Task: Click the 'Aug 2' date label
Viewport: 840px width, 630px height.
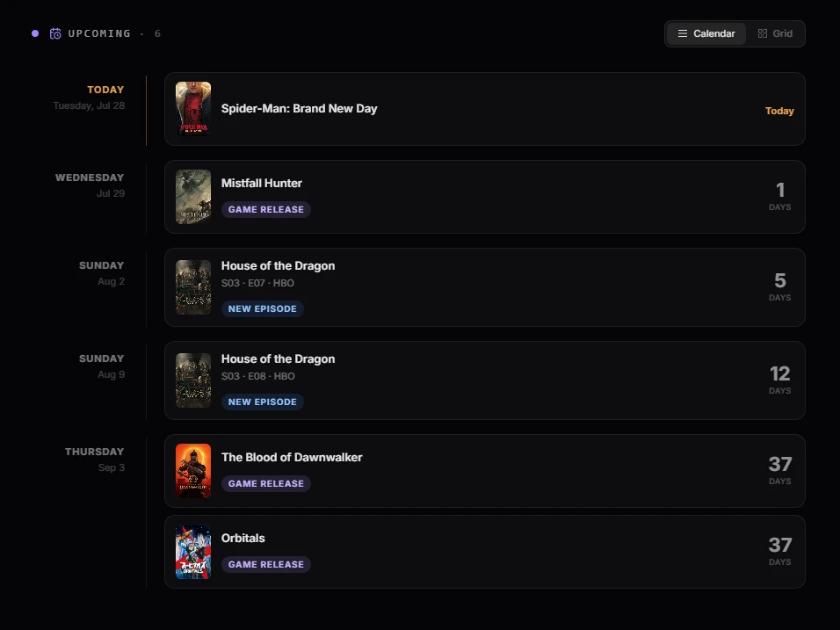Action: click(111, 282)
